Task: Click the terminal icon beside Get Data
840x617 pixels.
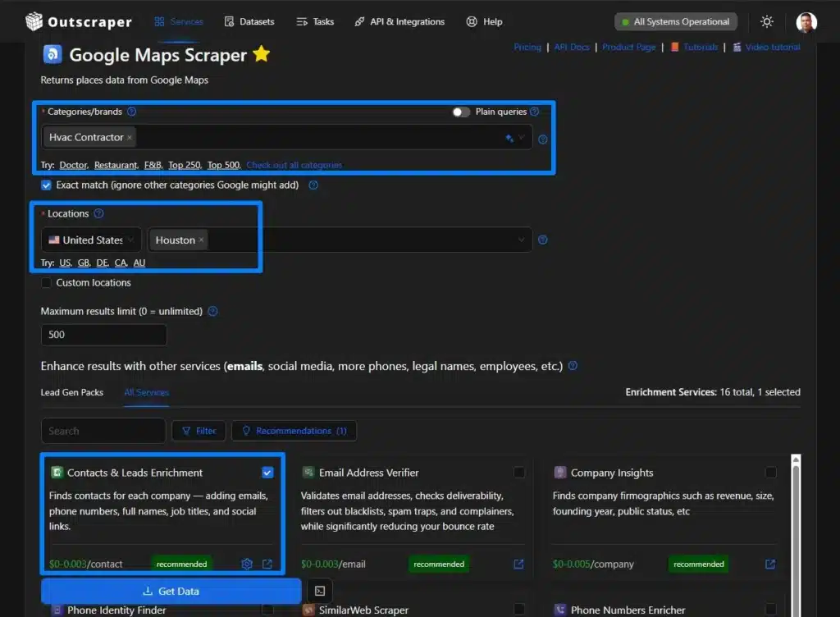Action: click(319, 591)
